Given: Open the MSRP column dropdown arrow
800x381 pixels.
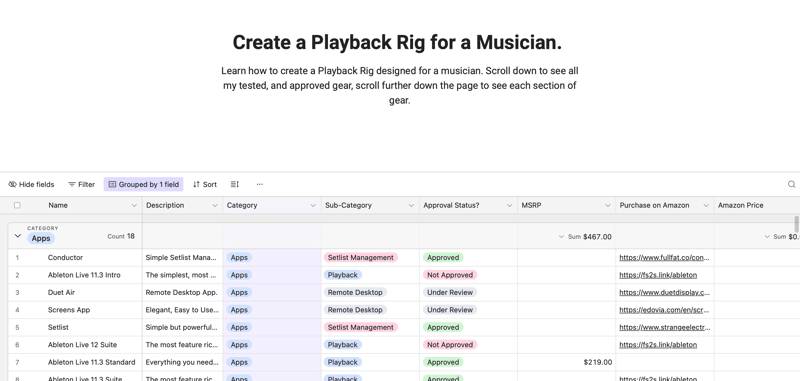Looking at the screenshot, I should (x=608, y=205).
